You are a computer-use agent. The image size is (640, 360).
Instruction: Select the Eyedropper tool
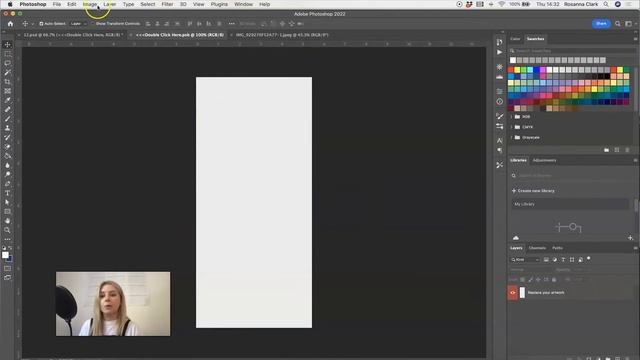7,100
